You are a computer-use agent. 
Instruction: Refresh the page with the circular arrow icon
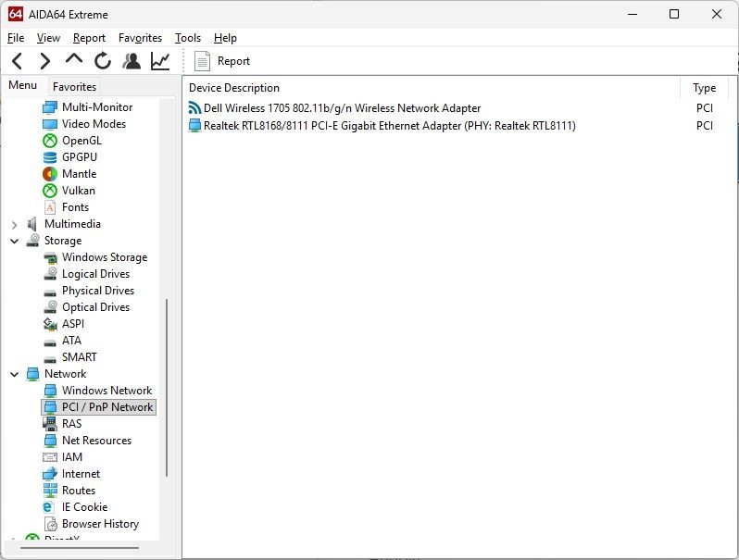[102, 61]
